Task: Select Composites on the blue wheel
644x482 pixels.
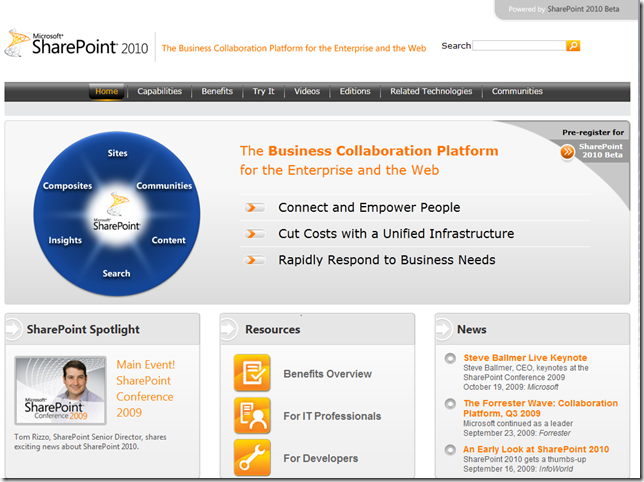Action: (67, 186)
